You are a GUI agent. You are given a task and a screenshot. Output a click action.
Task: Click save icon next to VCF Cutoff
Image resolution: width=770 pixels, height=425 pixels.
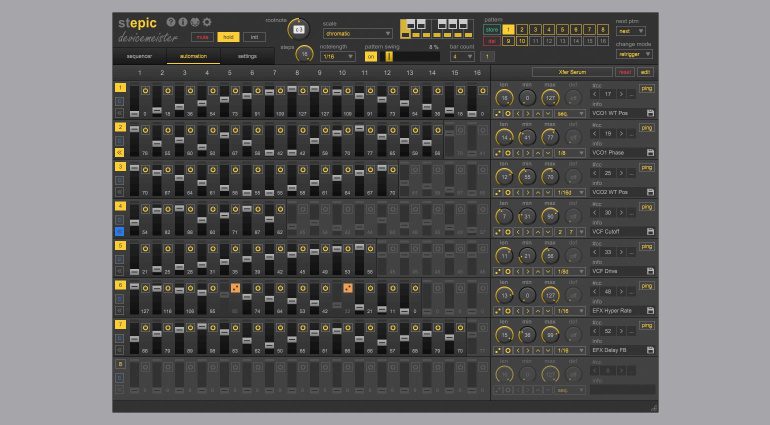tap(650, 231)
